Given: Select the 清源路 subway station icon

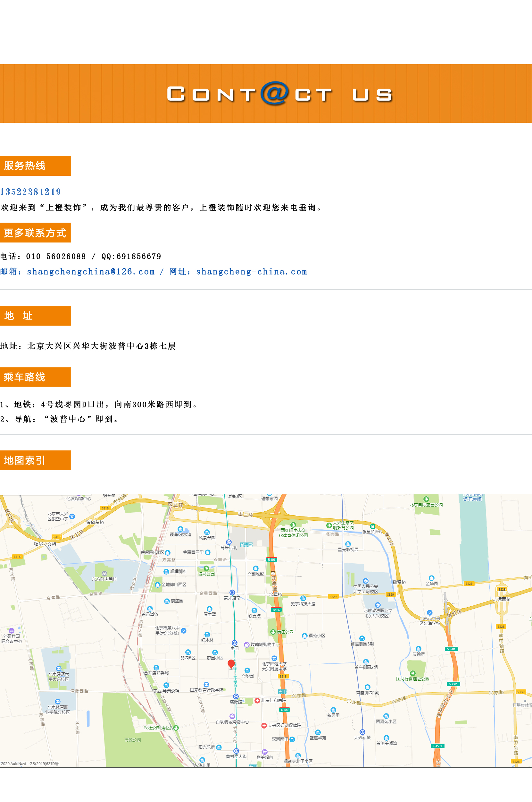Looking at the screenshot, I should click(236, 696).
